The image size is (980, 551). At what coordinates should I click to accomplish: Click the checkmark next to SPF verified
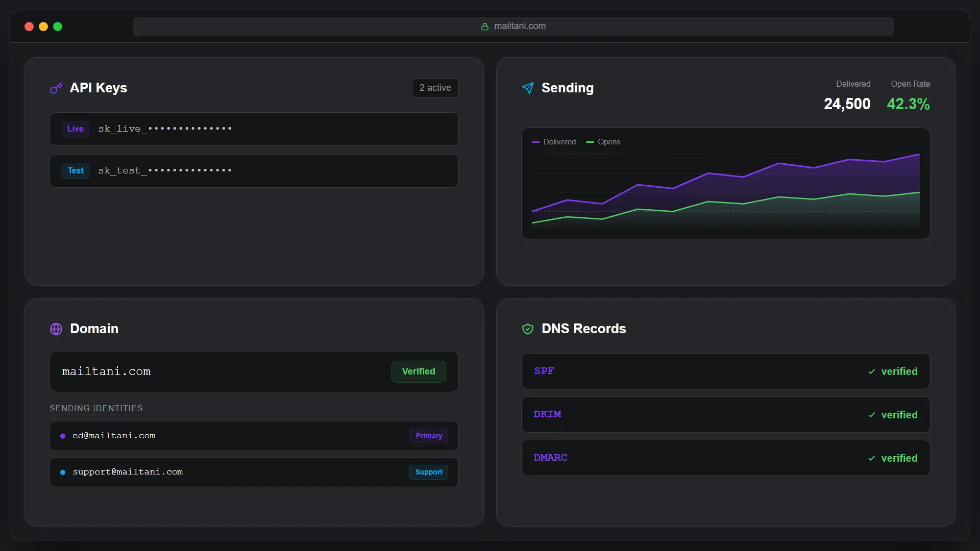click(872, 371)
